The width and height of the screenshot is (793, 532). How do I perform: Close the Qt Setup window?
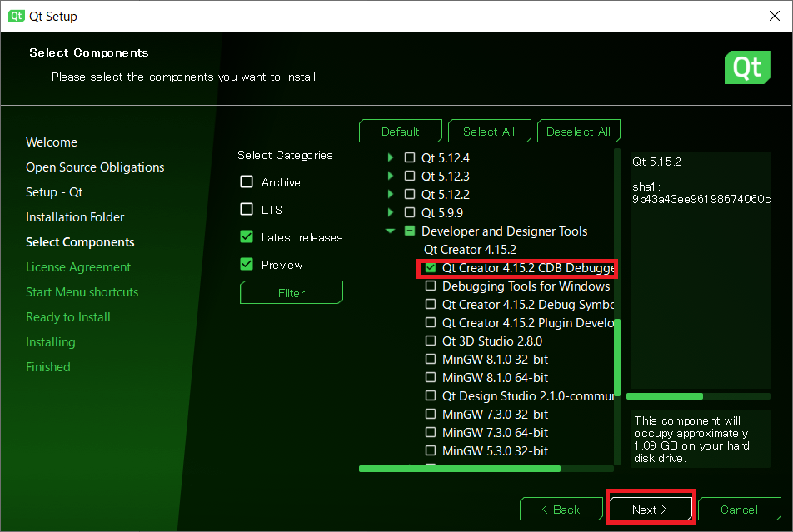(x=775, y=16)
